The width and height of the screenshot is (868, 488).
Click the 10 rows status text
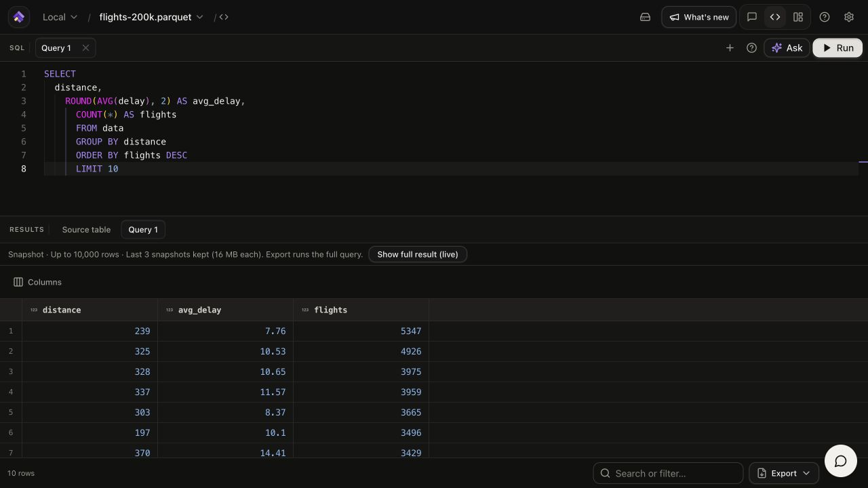(21, 473)
